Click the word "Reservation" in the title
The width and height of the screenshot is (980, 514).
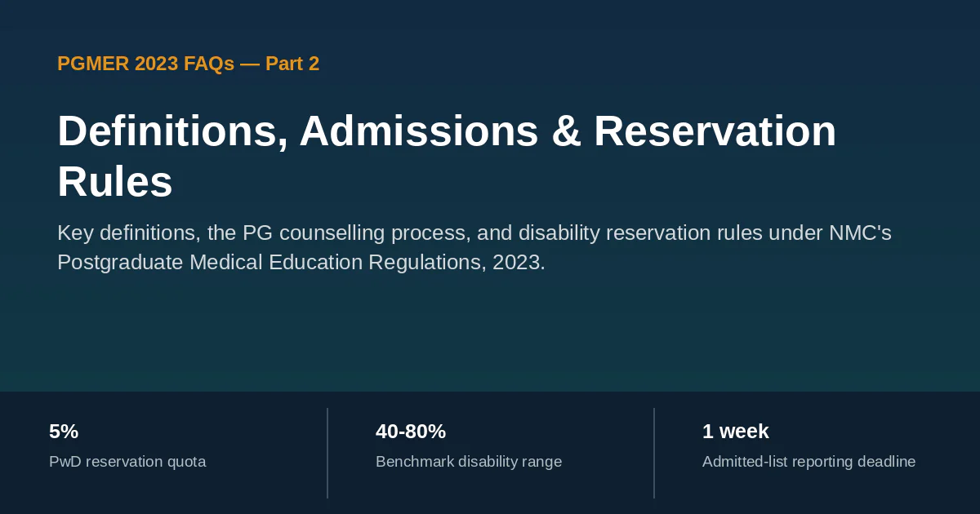(715, 132)
